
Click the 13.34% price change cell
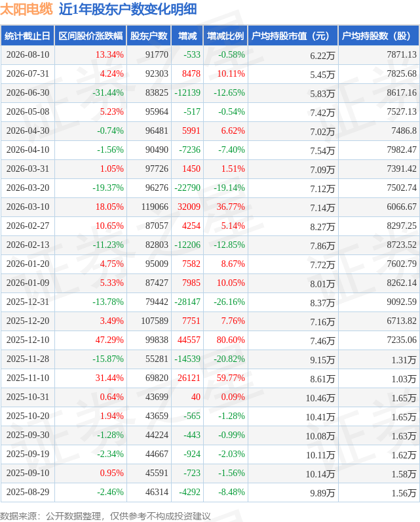109,54
